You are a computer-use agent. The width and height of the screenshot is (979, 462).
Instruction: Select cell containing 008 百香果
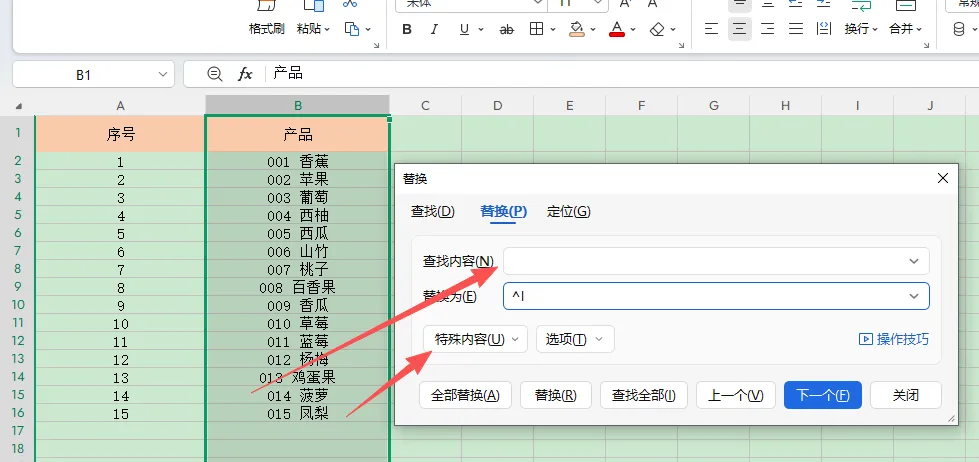pos(298,287)
